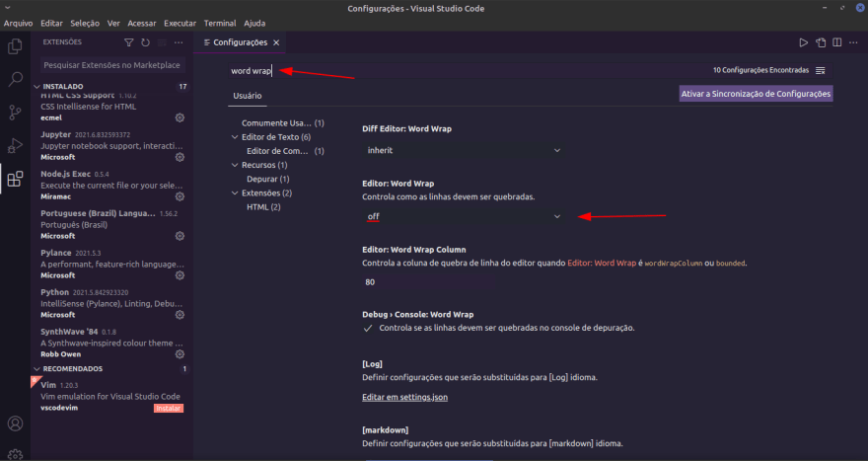Select the Usuário settings tab
This screenshot has height=461, width=868.
tap(248, 96)
